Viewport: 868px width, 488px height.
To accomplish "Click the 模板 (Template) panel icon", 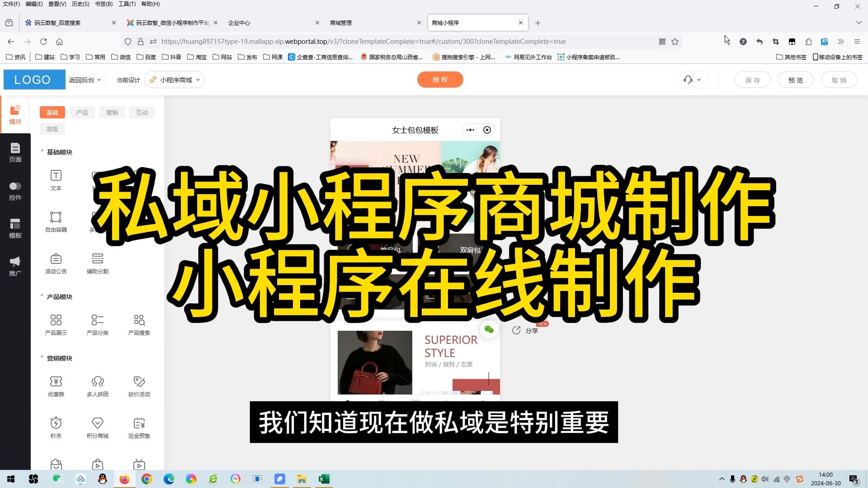I will pyautogui.click(x=16, y=228).
